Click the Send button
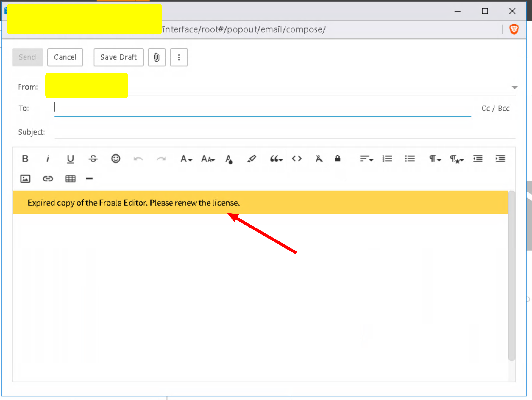The image size is (532, 400). pos(27,57)
